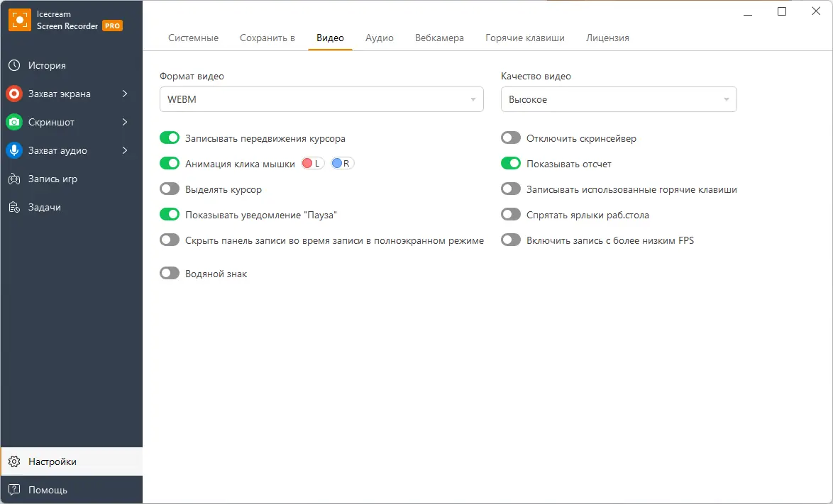The height and width of the screenshot is (504, 833).
Task: Click the Icecream Screen Recorder logo
Action: tap(19, 20)
